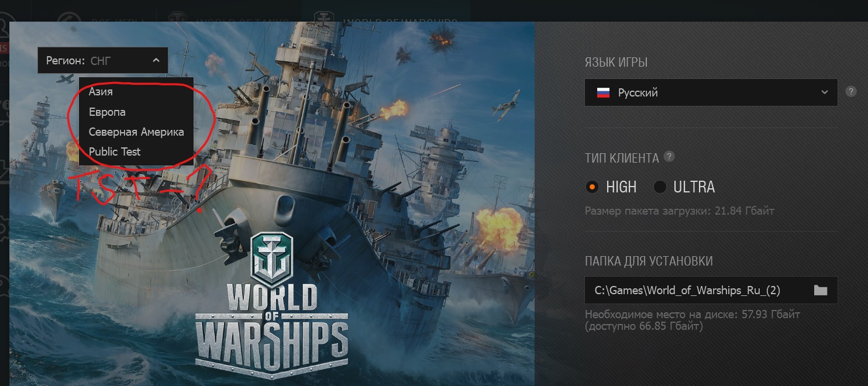Click the anchor shield emblem logo
The height and width of the screenshot is (386, 868).
click(271, 259)
